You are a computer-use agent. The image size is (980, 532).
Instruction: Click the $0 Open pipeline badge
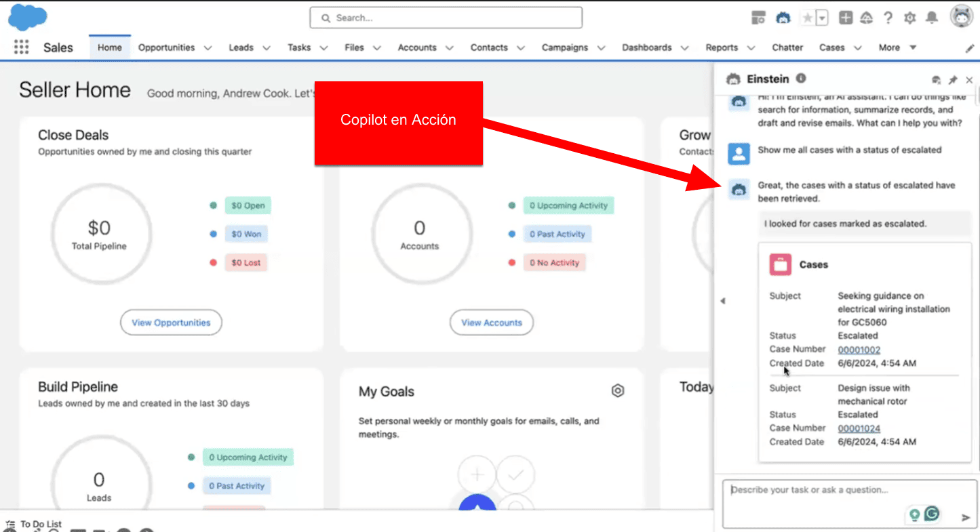(248, 205)
